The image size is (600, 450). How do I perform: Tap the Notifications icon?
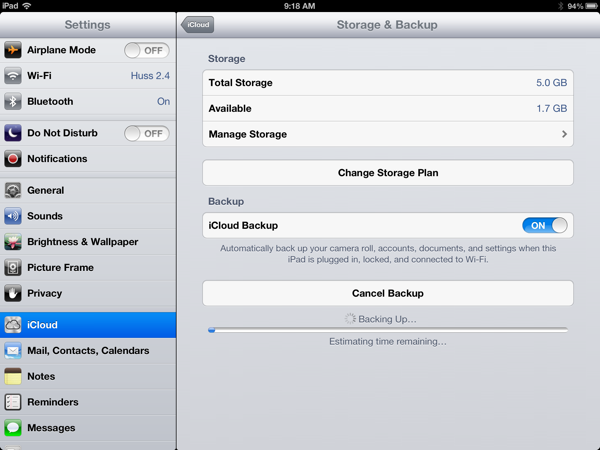(x=13, y=159)
